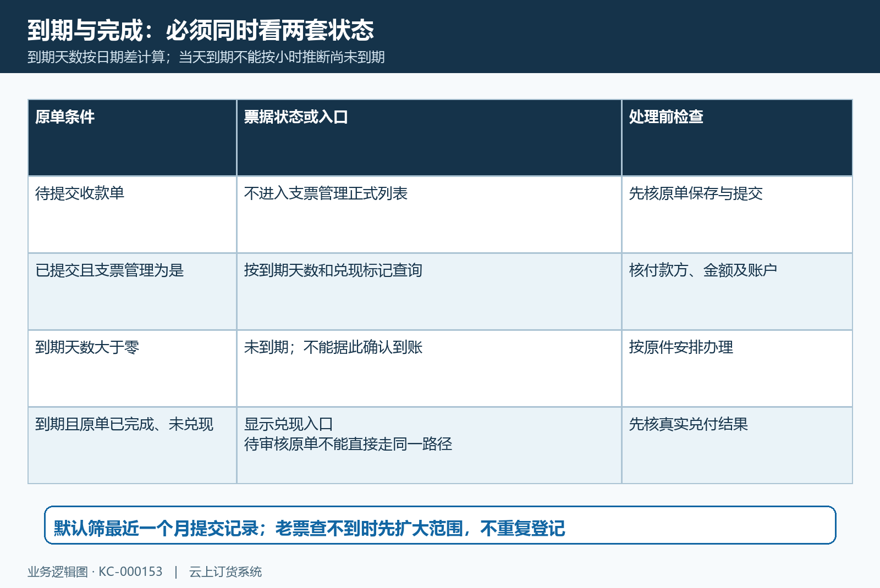The width and height of the screenshot is (880, 588).
Task: Click the cell '按原件安排办理'
Action: pos(737,369)
